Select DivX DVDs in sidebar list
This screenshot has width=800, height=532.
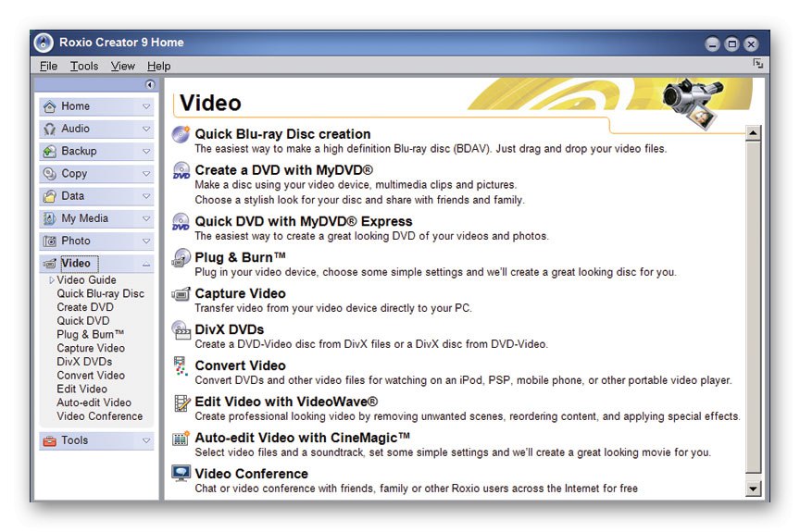click(84, 362)
